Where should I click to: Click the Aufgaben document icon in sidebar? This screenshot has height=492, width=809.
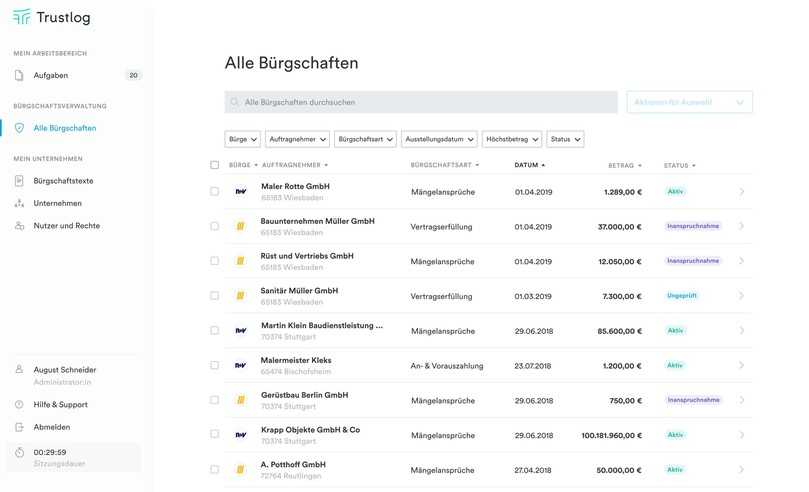point(19,75)
